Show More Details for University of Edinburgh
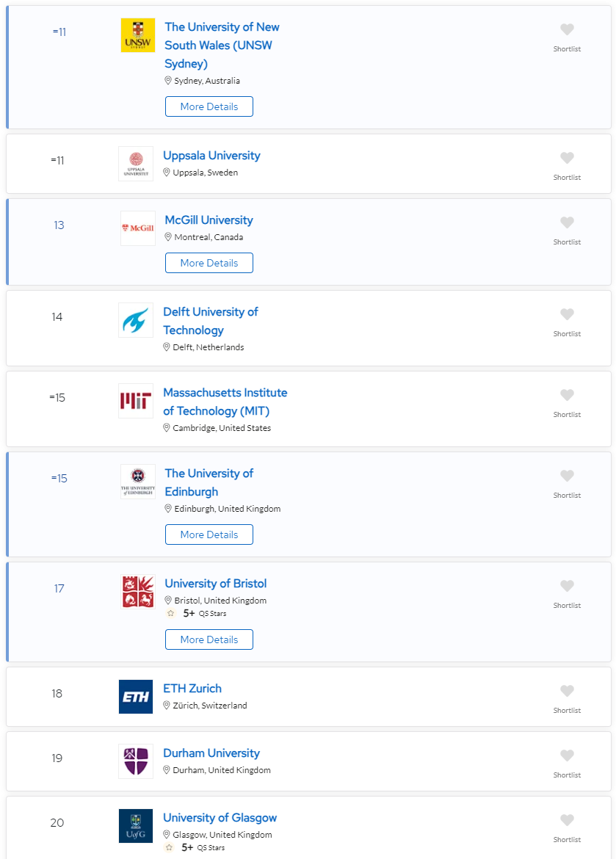This screenshot has width=616, height=859. tap(209, 534)
